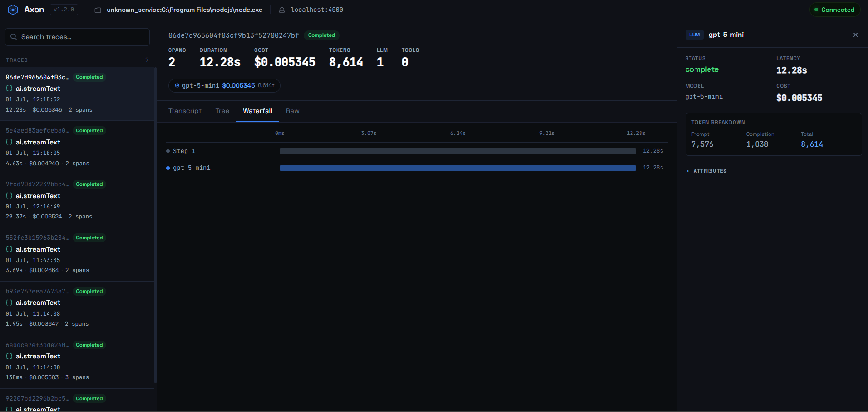Click the gray dot beside Step 1 row
The height and width of the screenshot is (412, 868).
168,151
